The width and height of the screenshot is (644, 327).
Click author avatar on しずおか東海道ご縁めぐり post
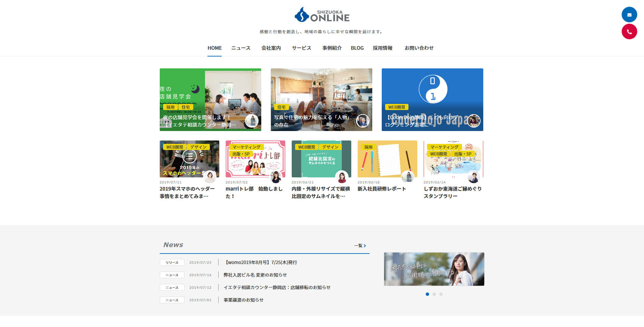point(474,177)
